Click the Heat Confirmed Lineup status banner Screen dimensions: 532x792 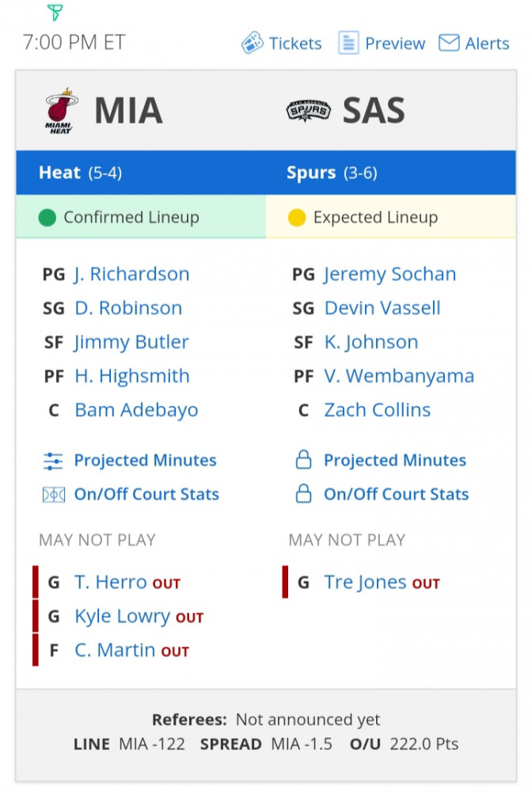pos(141,217)
